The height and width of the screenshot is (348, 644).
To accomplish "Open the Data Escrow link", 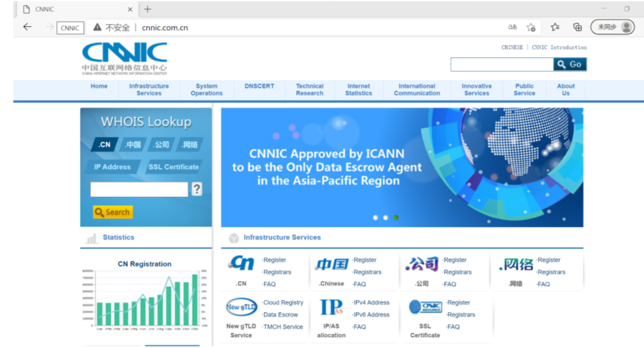I will 281,315.
